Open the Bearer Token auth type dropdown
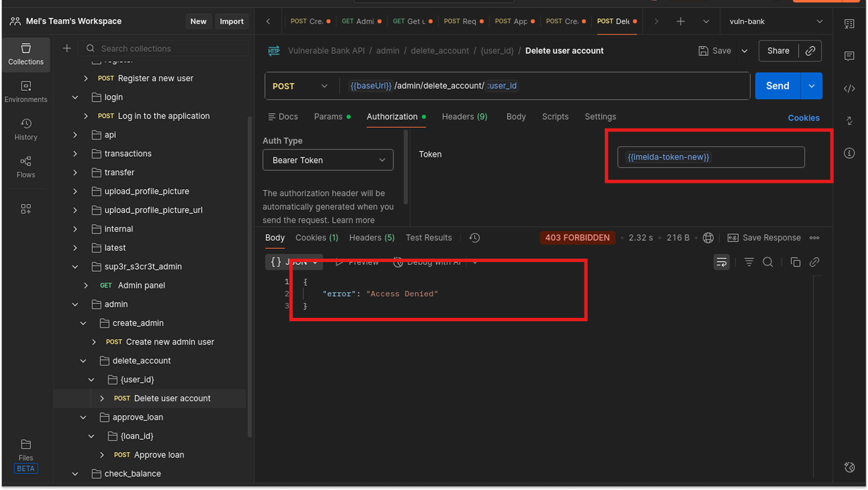868x490 pixels. click(328, 160)
